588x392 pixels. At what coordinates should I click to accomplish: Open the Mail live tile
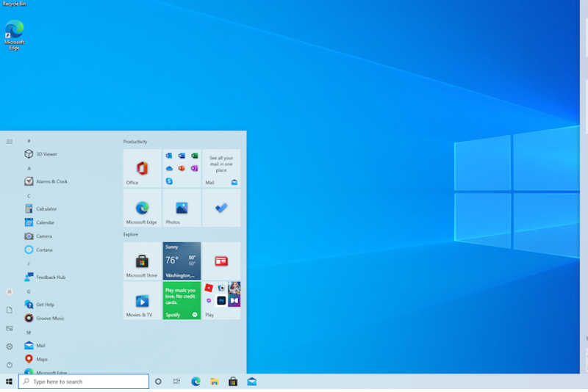(221, 169)
